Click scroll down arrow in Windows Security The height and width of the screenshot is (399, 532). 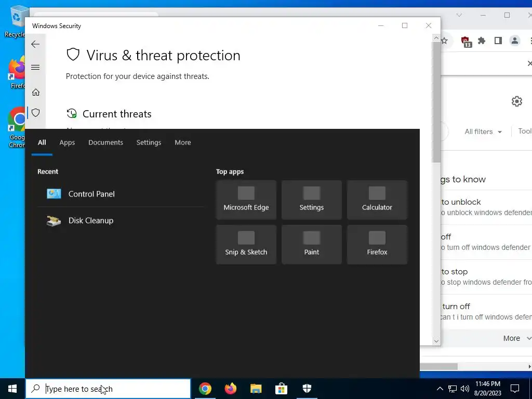436,341
